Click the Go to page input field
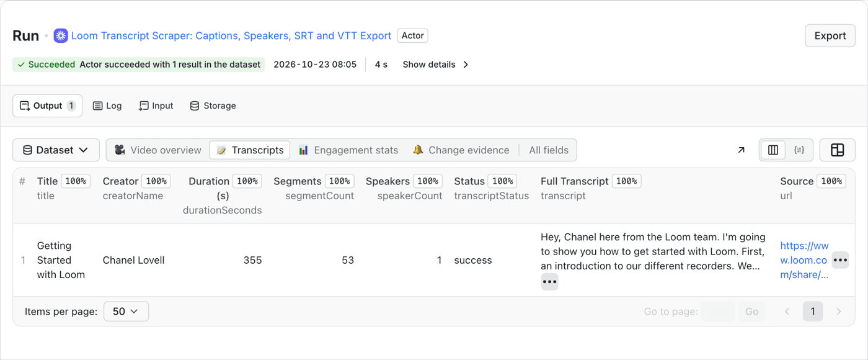The image size is (868, 360). (x=718, y=312)
